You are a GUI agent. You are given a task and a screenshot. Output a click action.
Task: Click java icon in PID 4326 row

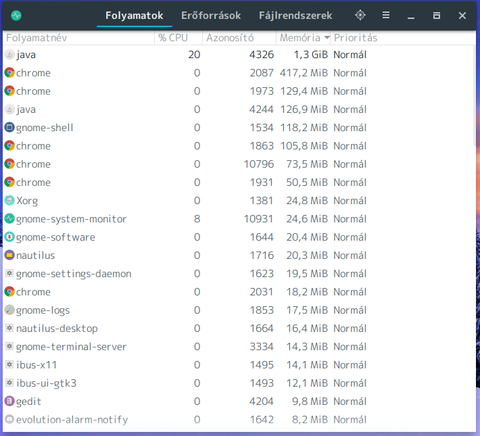click(x=10, y=55)
